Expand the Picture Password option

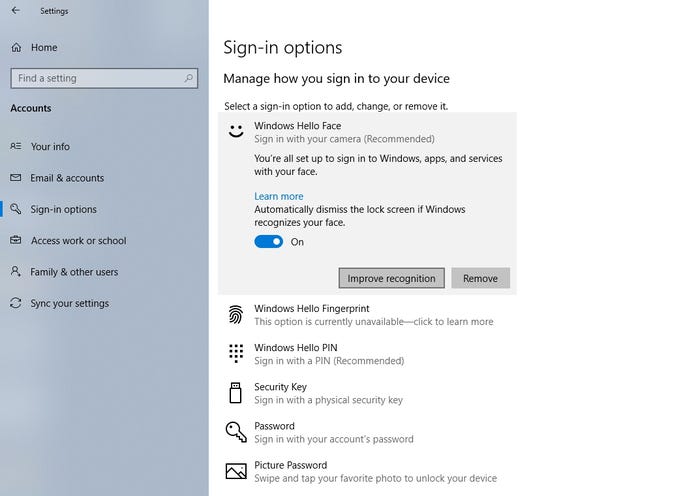(x=367, y=471)
